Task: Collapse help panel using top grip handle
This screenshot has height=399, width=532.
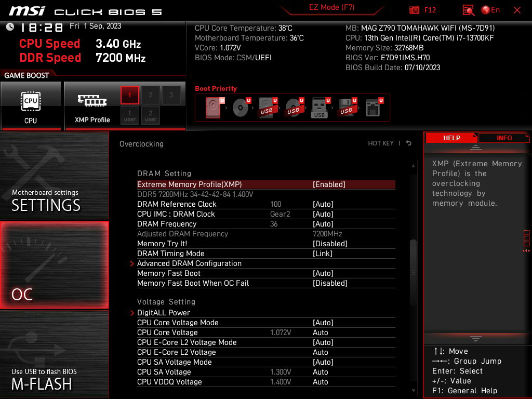Action: click(476, 147)
